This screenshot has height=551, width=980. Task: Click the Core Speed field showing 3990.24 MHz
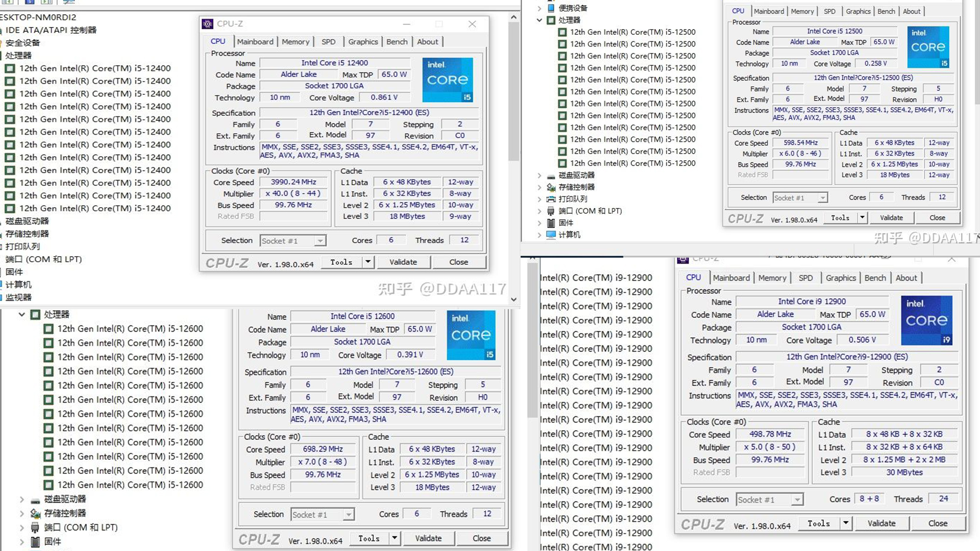(293, 182)
